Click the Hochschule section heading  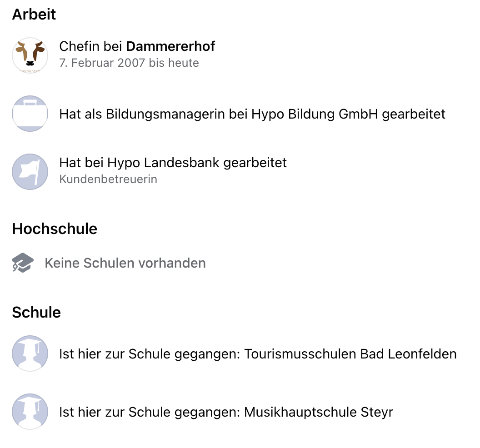55,229
